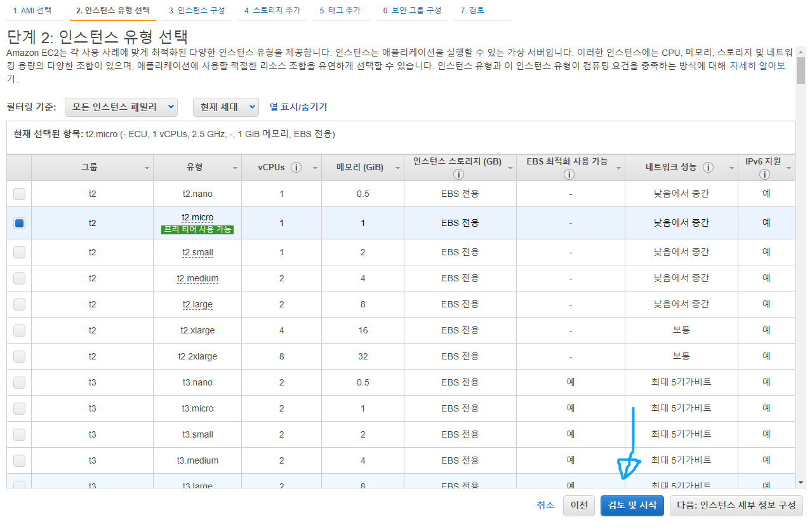The width and height of the screenshot is (812, 529).
Task: Click the t2.nano type cell
Action: pyautogui.click(x=197, y=194)
